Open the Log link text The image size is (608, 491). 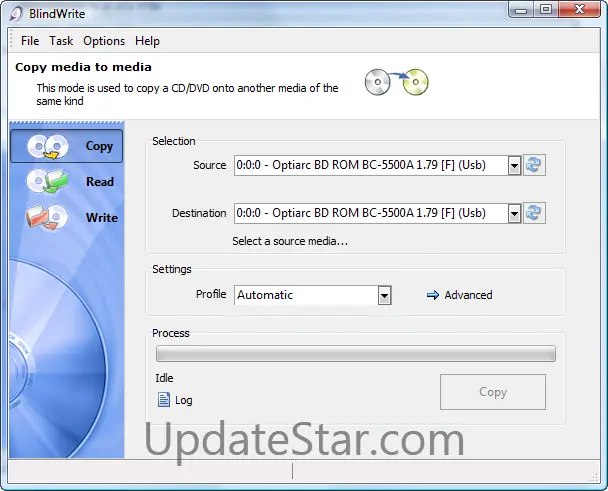(x=184, y=400)
